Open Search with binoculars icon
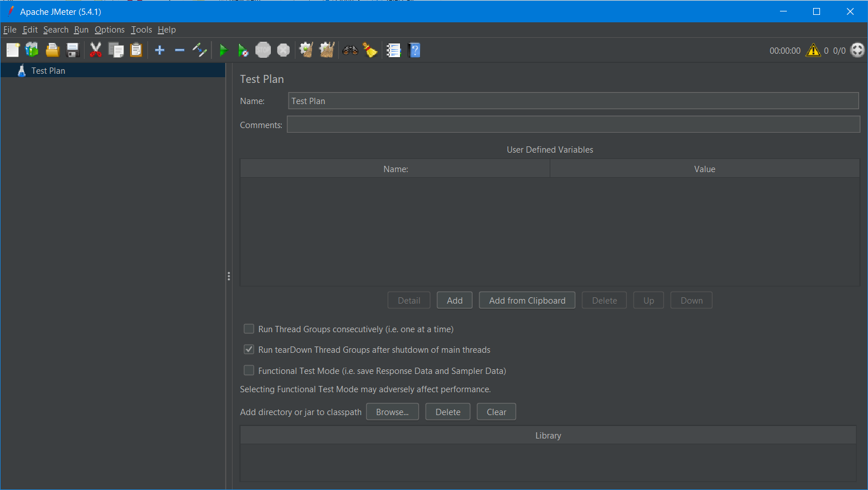This screenshot has height=490, width=868. coord(350,50)
